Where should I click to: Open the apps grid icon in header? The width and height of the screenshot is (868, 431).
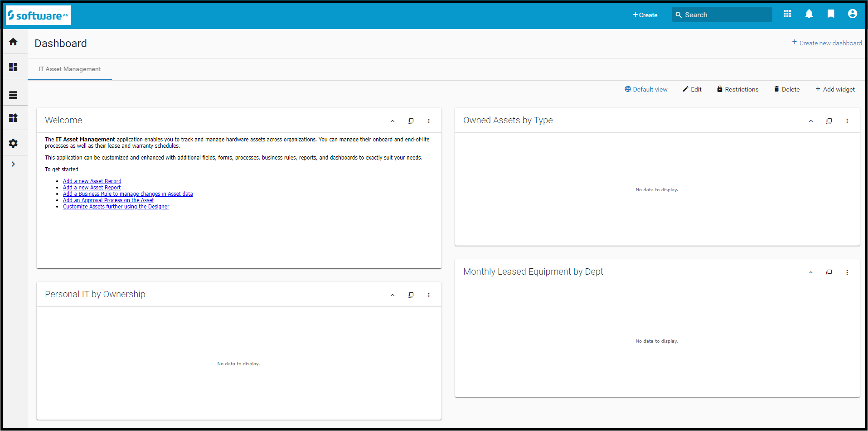click(787, 14)
